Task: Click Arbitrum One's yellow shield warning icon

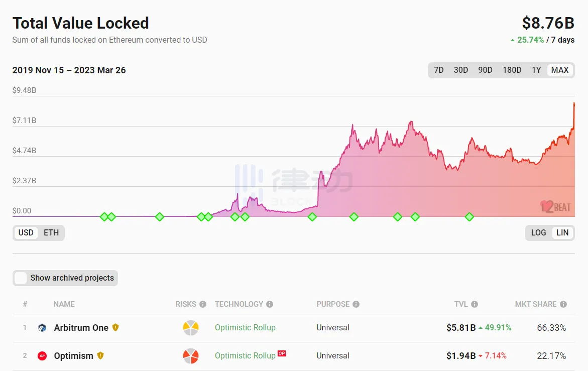Action: [115, 327]
